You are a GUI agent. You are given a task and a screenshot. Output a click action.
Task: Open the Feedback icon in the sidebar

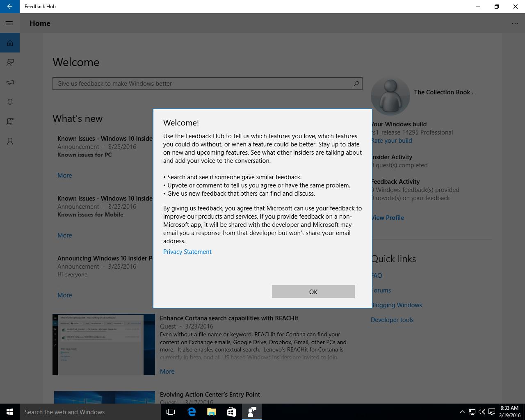point(10,62)
